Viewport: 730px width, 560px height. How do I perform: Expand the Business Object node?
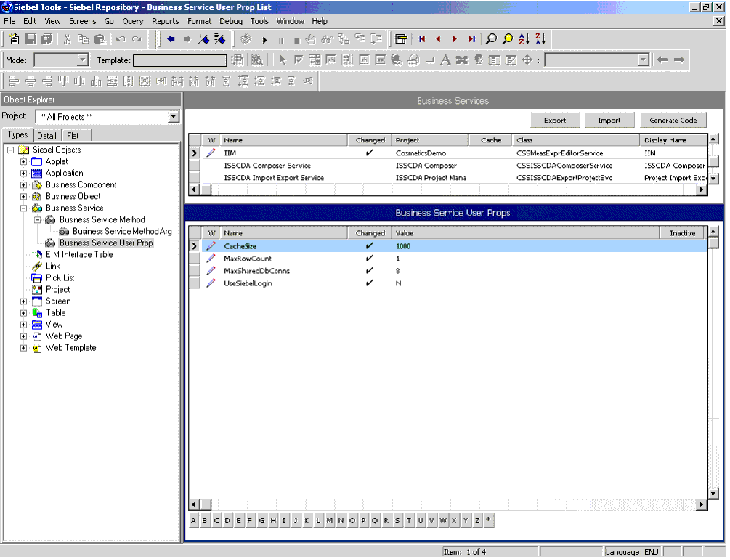click(x=23, y=197)
